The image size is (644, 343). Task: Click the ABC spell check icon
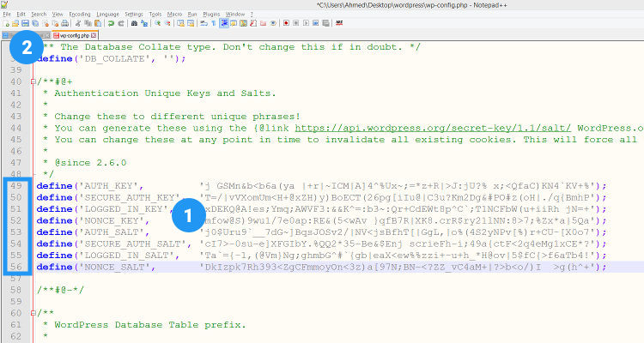point(339,23)
